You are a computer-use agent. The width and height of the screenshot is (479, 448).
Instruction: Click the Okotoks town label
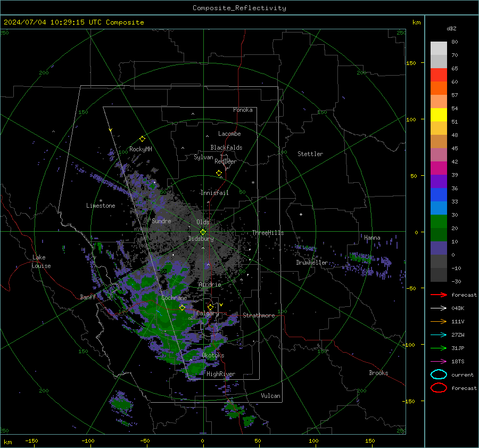213,355
